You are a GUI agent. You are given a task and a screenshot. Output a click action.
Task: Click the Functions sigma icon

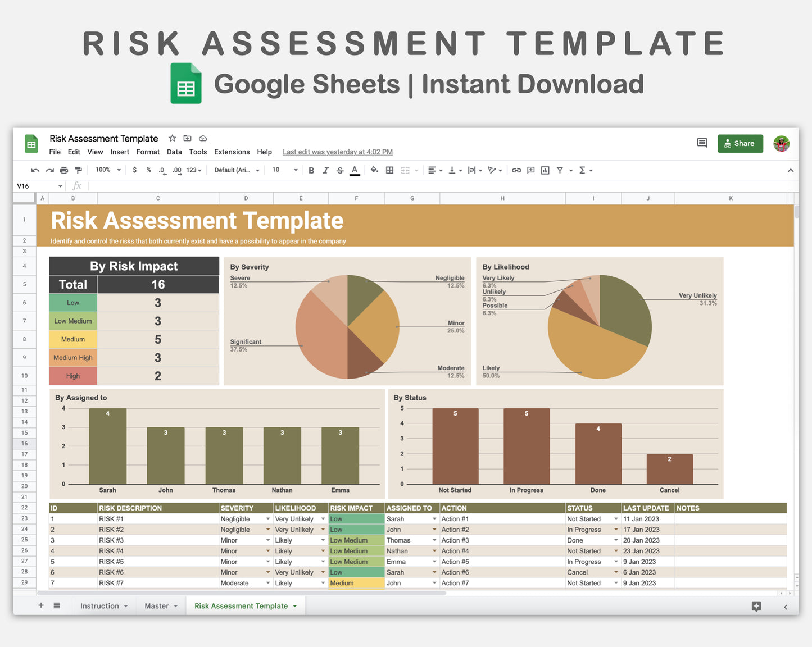[x=584, y=170]
